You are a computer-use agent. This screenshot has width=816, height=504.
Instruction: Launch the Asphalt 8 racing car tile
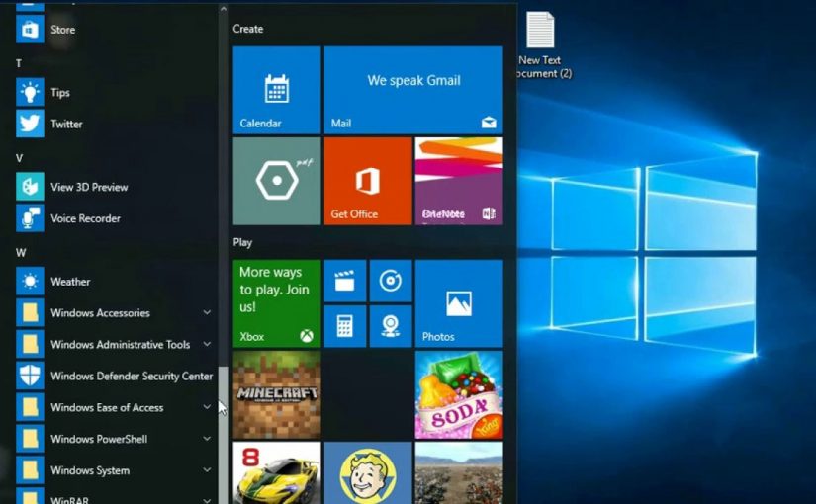click(x=277, y=472)
